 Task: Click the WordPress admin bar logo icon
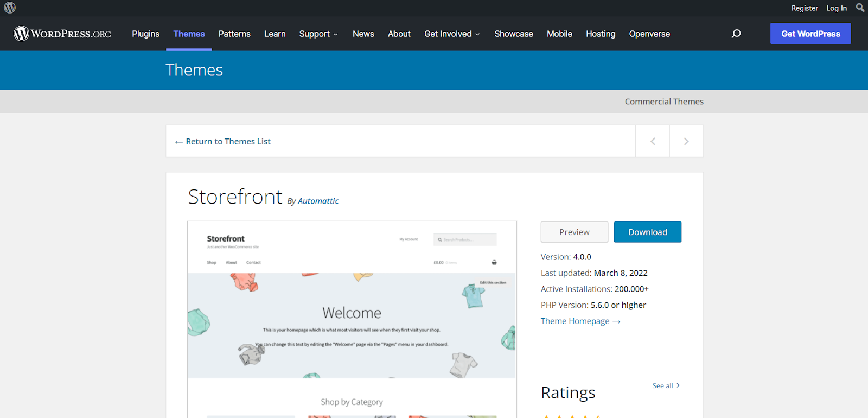[x=10, y=8]
